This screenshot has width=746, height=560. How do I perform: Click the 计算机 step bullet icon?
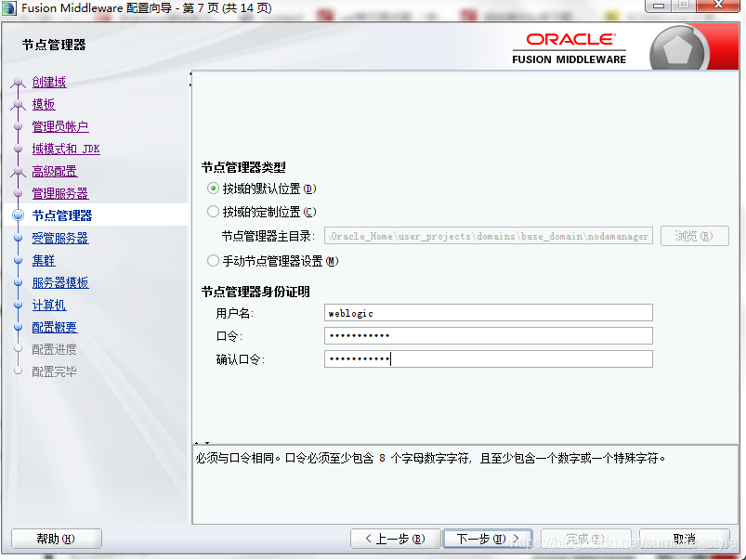(18, 305)
